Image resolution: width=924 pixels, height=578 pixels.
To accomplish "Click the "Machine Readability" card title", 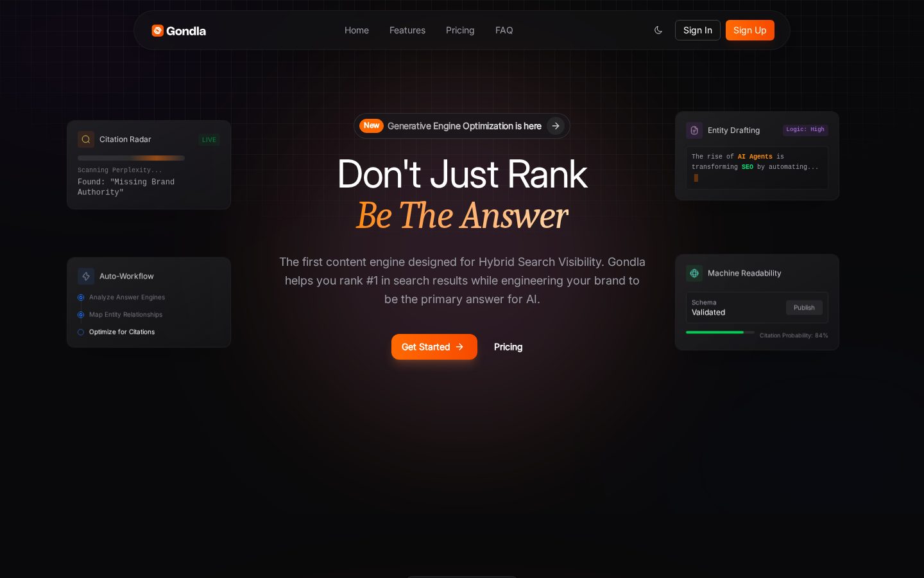I will pyautogui.click(x=744, y=274).
